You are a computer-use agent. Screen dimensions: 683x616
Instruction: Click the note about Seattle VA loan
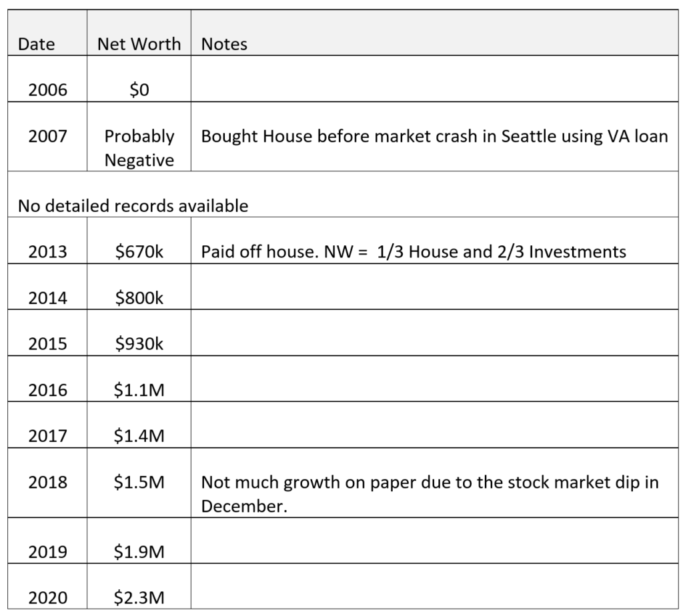point(434,136)
